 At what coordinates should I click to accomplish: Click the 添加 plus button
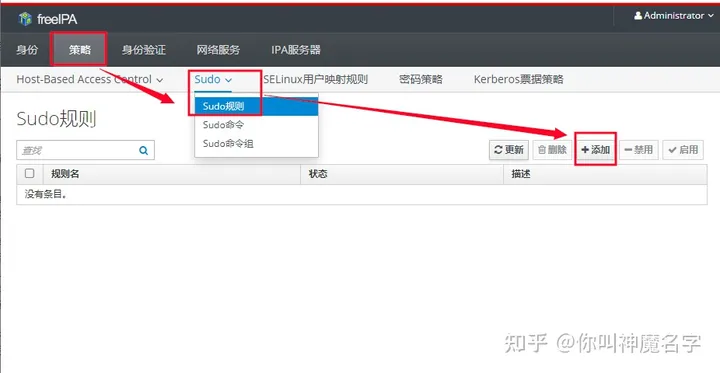(595, 150)
